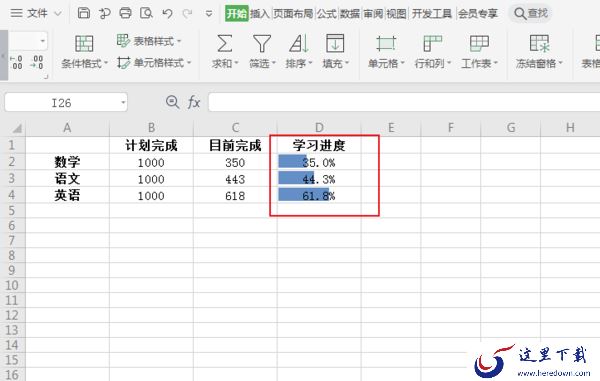Click the 35.0% data bar cell
This screenshot has height=381, width=600.
319,162
